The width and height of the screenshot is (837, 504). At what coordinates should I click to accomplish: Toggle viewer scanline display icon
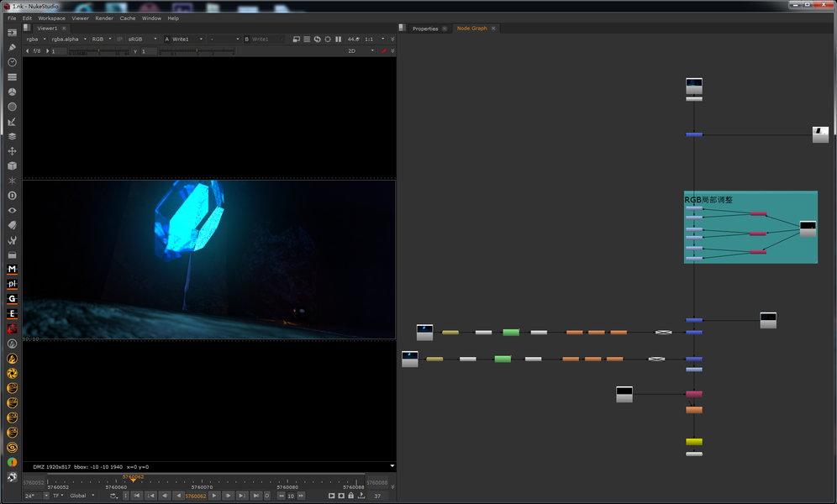click(307, 39)
